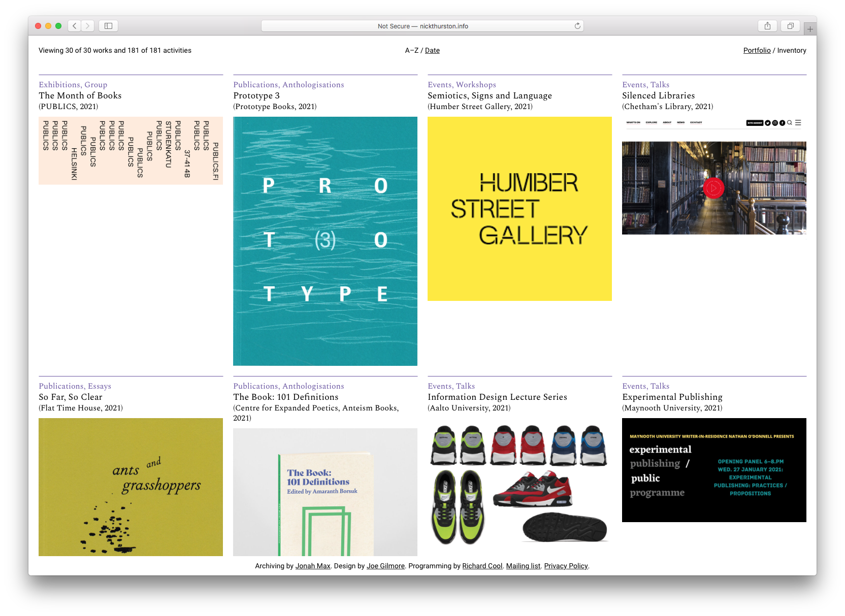Play the Silenced Libraries video
Image resolution: width=845 pixels, height=616 pixels.
(713, 188)
